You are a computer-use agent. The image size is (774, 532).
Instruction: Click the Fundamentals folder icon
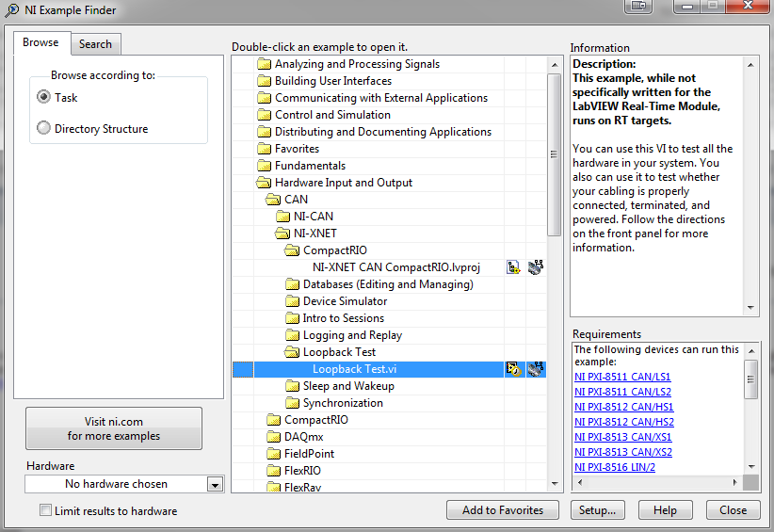click(x=264, y=166)
